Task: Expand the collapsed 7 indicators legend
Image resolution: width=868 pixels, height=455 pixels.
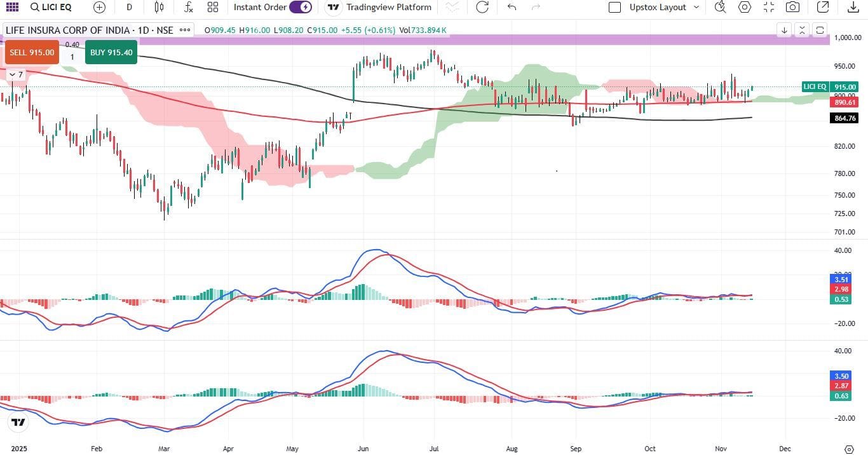Action: (x=16, y=75)
